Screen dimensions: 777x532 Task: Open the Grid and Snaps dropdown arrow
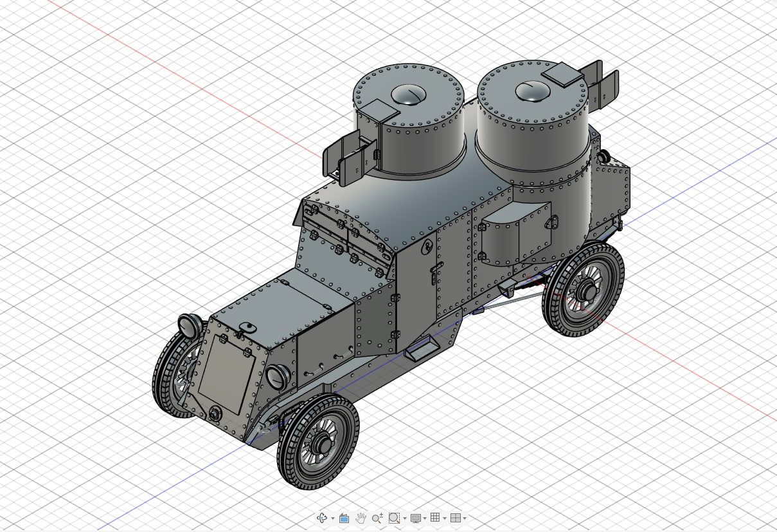pos(444,519)
